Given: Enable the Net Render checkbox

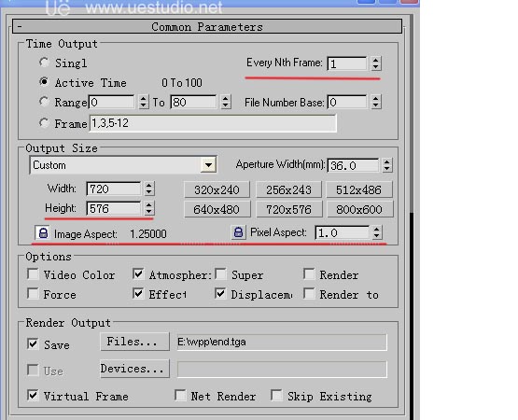Looking at the screenshot, I should tap(180, 395).
